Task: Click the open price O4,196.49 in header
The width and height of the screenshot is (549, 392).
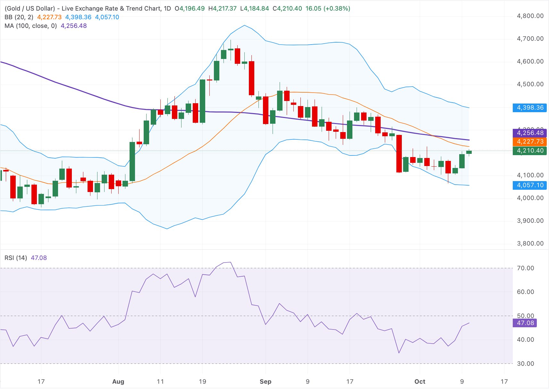Action: click(190, 8)
